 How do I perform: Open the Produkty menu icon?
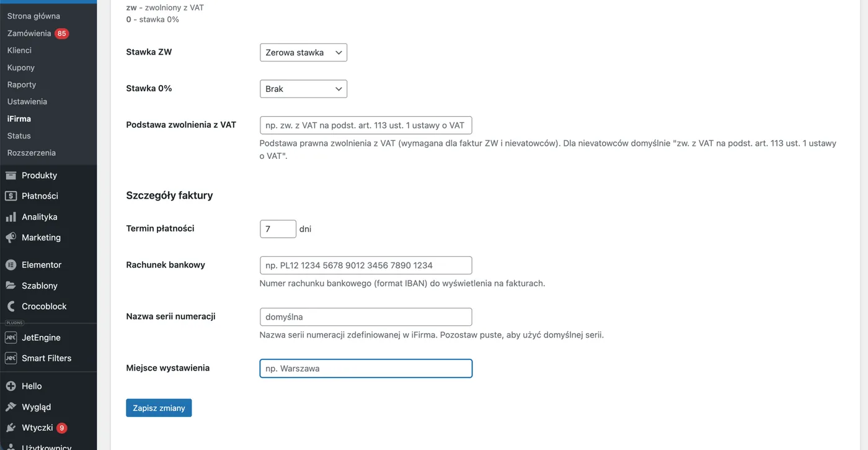coord(11,176)
